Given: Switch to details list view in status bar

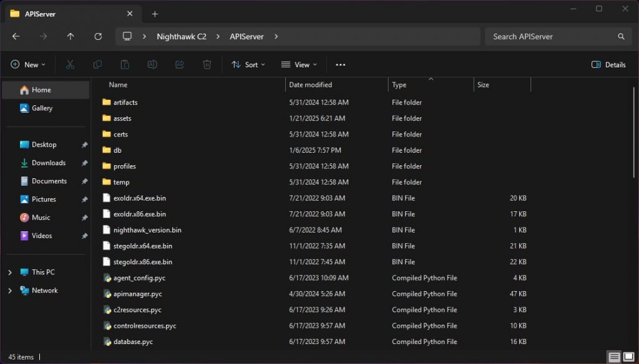Looking at the screenshot, I should tap(615, 357).
